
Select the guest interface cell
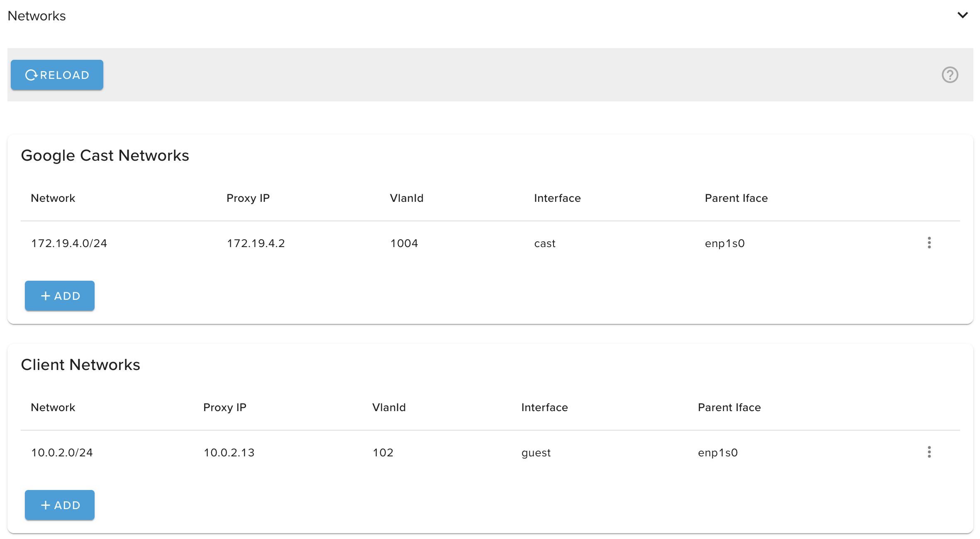536,453
